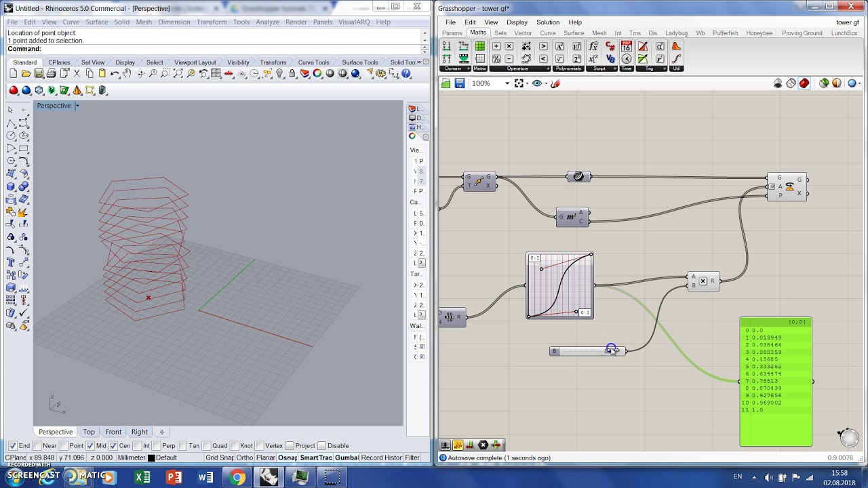Click the Expression fx component icon
This screenshot has height=488, width=868.
pos(593,46)
